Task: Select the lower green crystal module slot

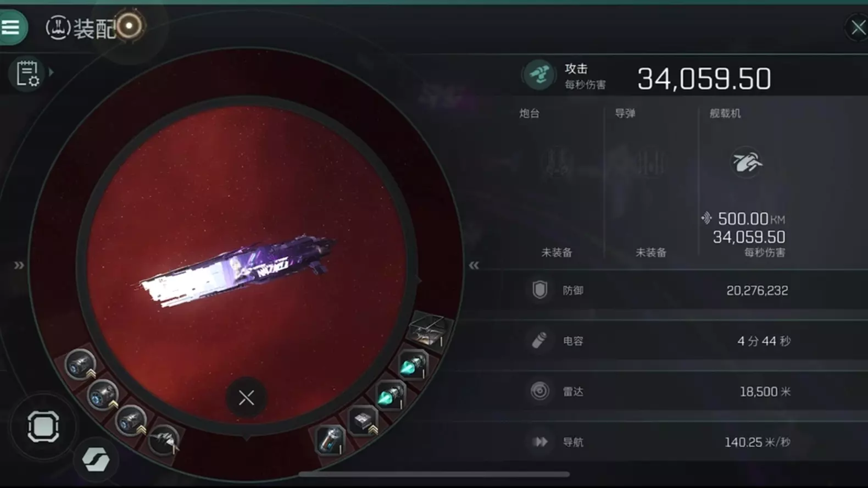Action: pyautogui.click(x=391, y=395)
